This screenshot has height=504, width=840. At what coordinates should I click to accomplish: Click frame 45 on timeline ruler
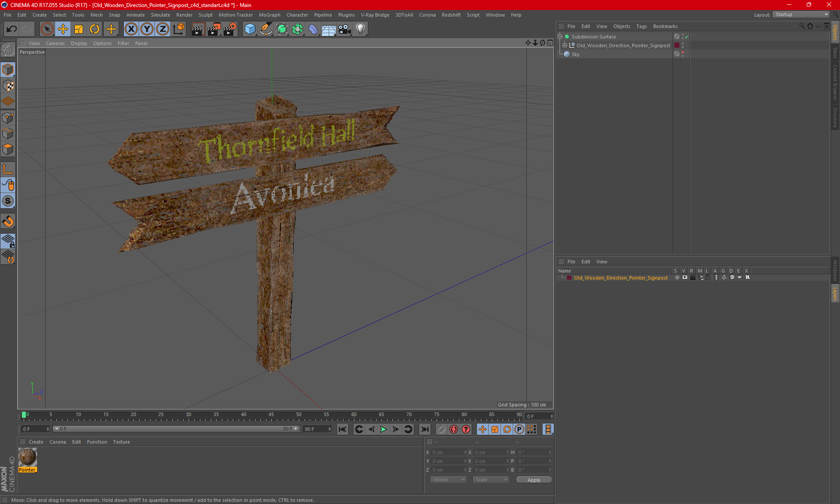(271, 415)
